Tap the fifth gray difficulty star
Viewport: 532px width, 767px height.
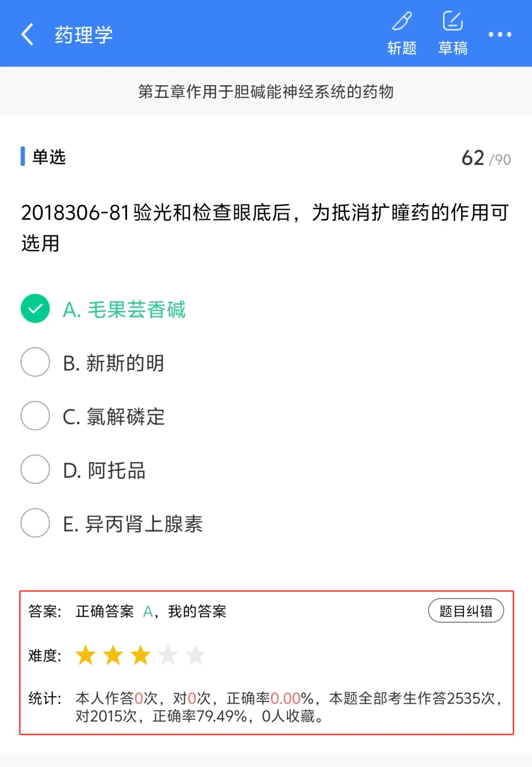click(x=195, y=655)
